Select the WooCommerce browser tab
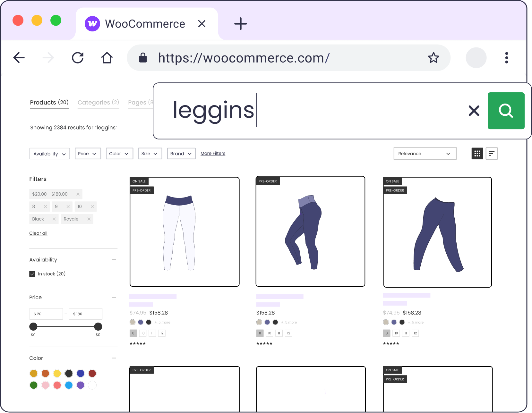This screenshot has width=532, height=413. pyautogui.click(x=147, y=24)
